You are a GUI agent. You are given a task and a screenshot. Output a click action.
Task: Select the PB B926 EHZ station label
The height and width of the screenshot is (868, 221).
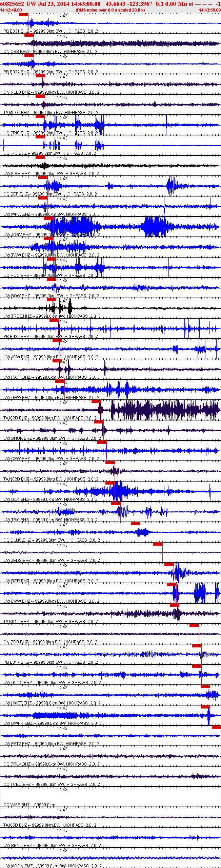pos(51,337)
